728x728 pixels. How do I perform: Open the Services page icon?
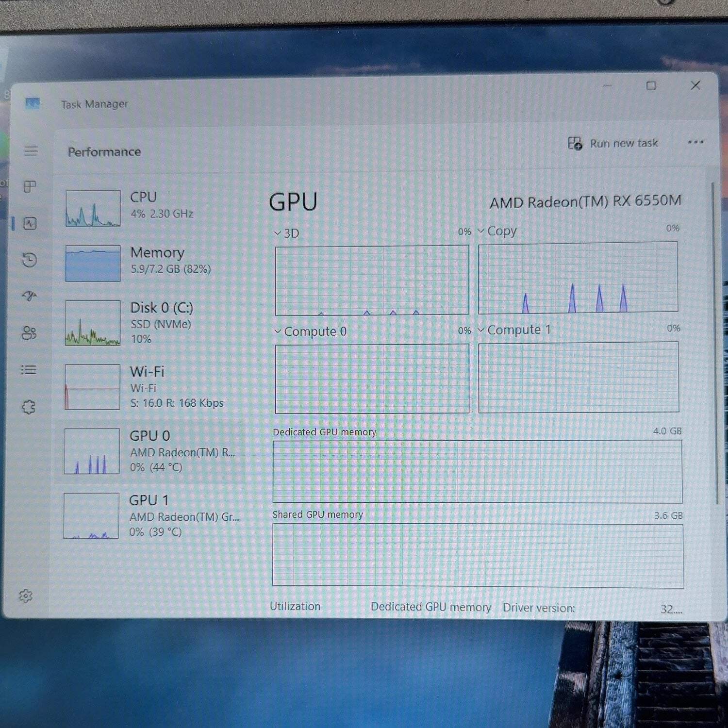point(29,407)
